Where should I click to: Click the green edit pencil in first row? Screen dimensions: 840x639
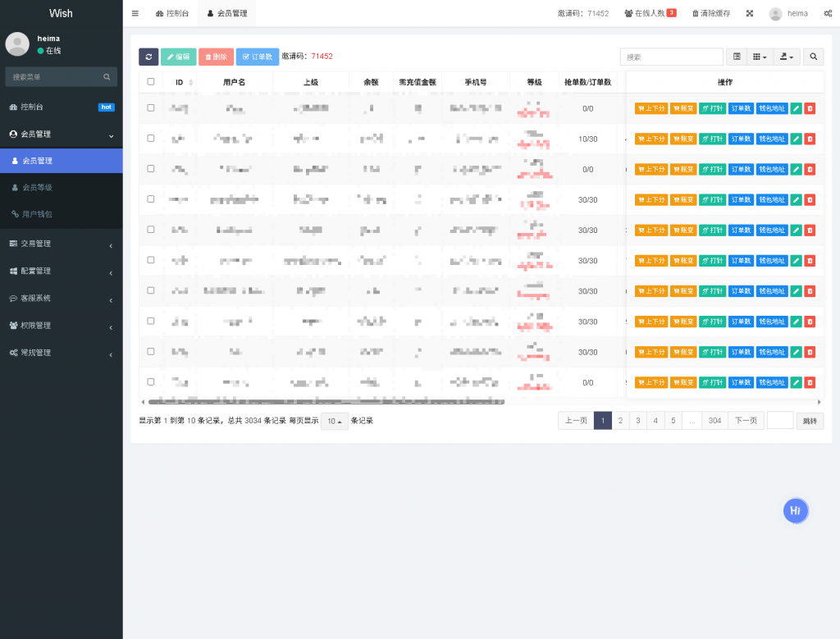796,108
